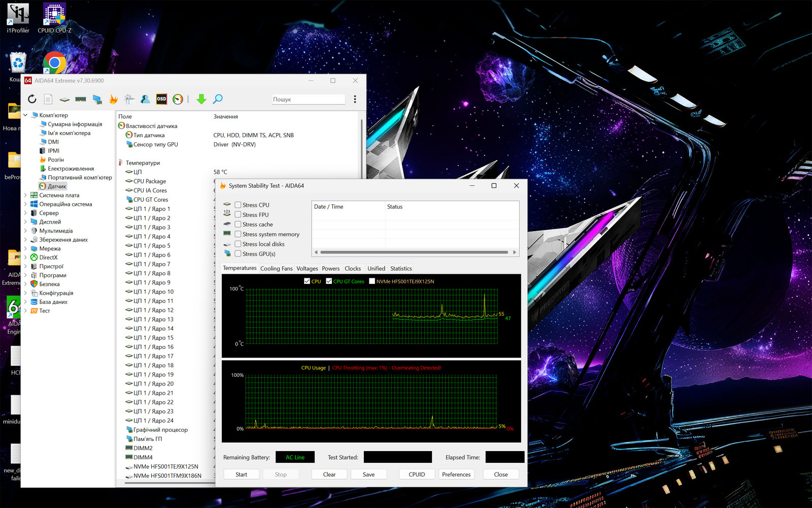Screen dimensions: 812x508
Task: Click the magnifier search icon in toolbar
Action: click(x=218, y=99)
